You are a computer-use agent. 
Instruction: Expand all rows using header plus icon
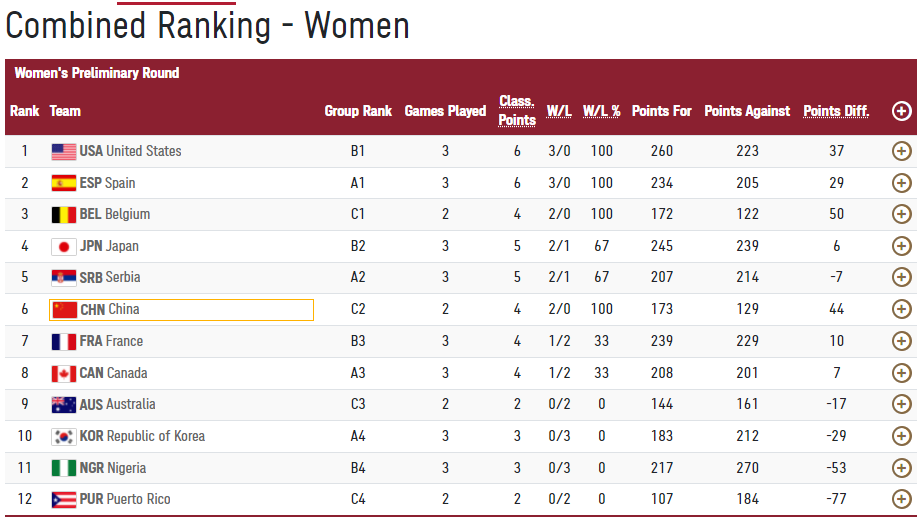(x=901, y=112)
